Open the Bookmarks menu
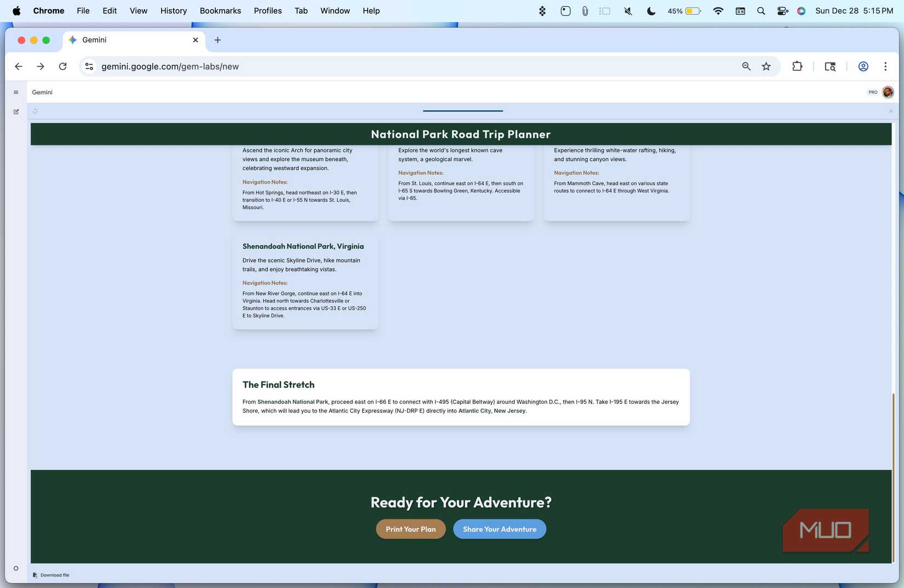The width and height of the screenshot is (904, 588). [x=220, y=11]
